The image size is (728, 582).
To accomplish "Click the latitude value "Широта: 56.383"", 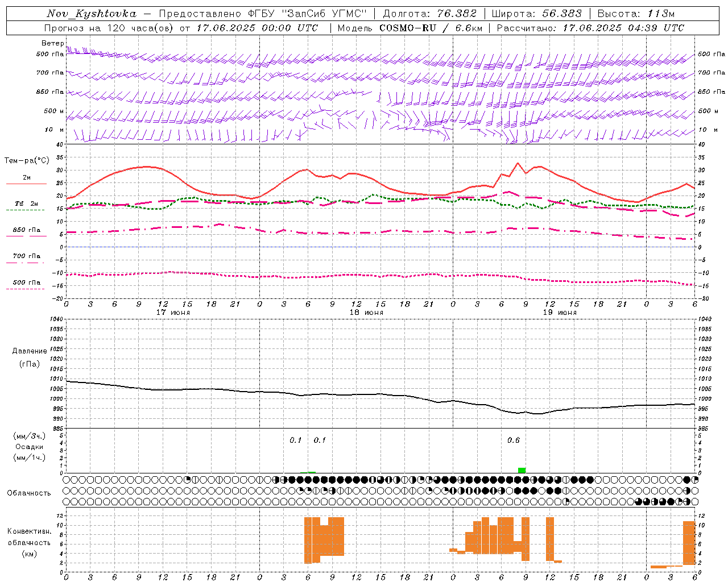I will click(536, 14).
